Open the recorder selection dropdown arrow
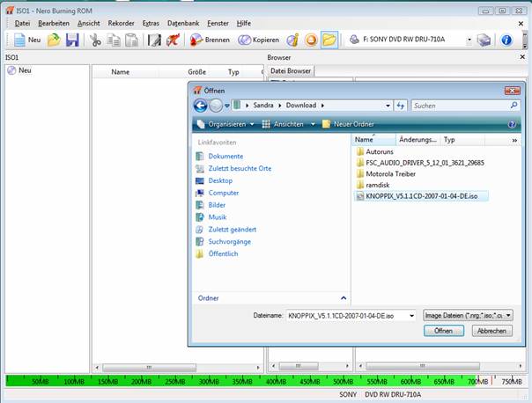This screenshot has width=532, height=403. 469,40
